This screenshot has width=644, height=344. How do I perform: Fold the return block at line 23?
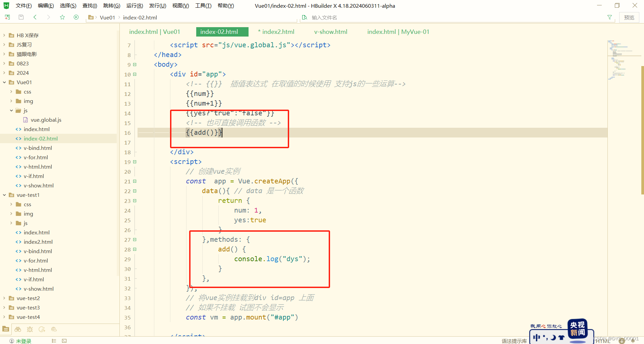click(135, 200)
